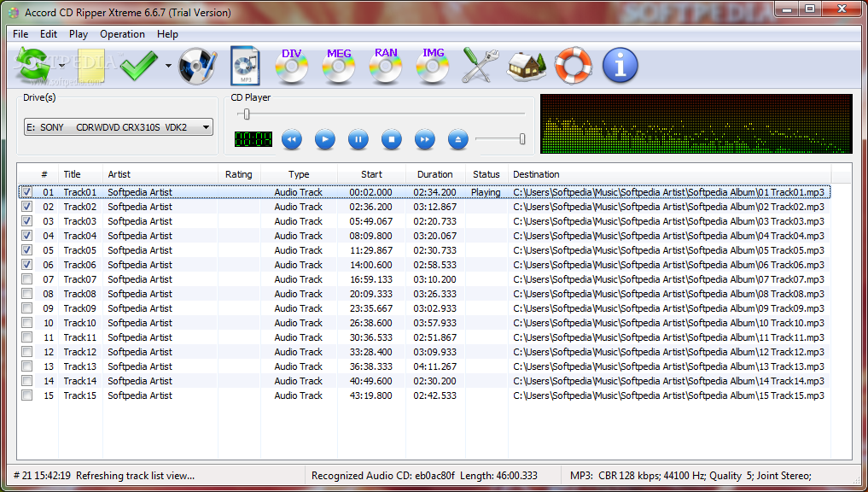Click 'Refreshing track list view...' status message
The width and height of the screenshot is (868, 492).
135,476
